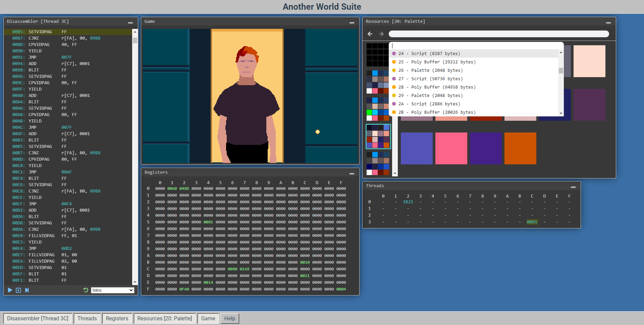The height and width of the screenshot is (325, 644).
Task: Pick the large pink color swatch
Action: tap(451, 148)
